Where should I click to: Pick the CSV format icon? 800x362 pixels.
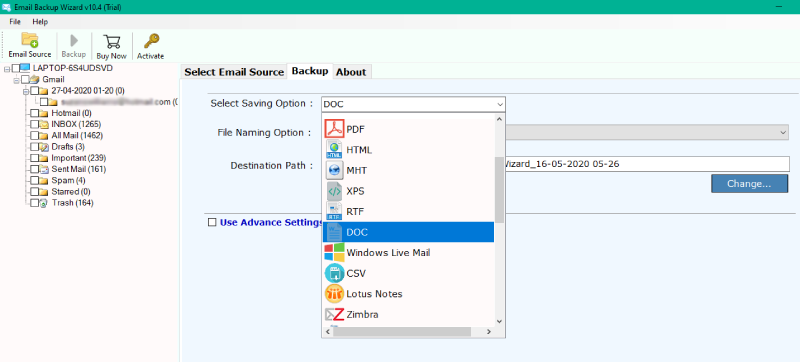pyautogui.click(x=335, y=273)
